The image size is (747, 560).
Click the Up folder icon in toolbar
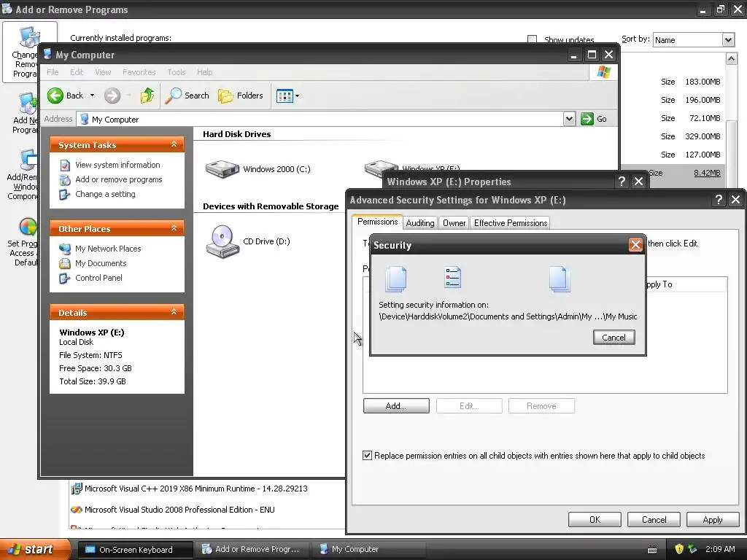[147, 96]
